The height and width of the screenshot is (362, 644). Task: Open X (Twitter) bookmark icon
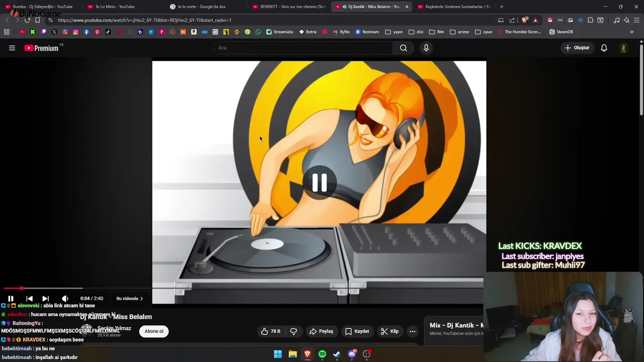pos(54,32)
